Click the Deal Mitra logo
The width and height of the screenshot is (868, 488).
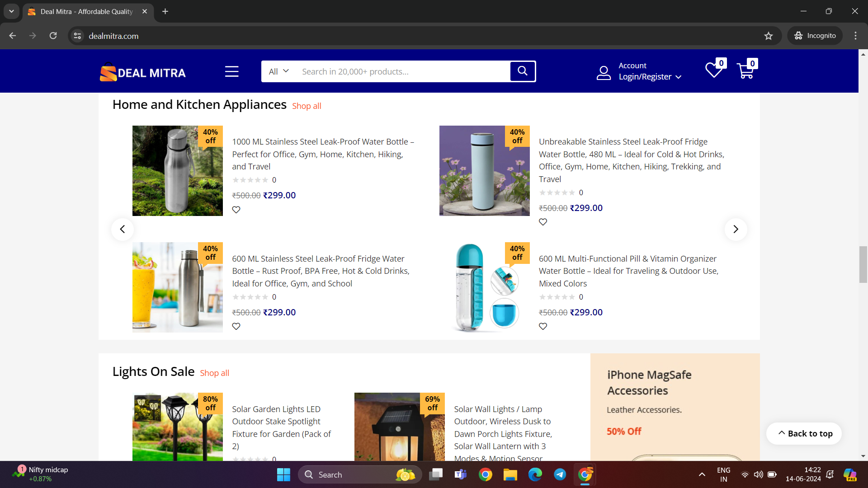(143, 72)
